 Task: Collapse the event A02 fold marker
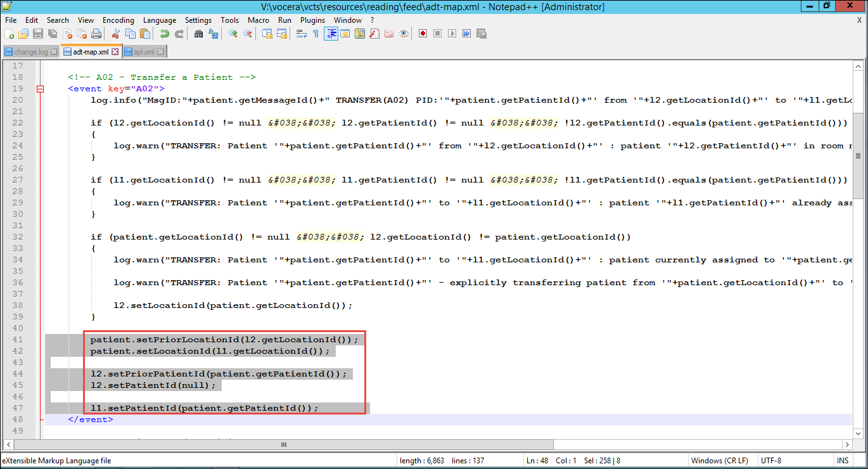41,89
